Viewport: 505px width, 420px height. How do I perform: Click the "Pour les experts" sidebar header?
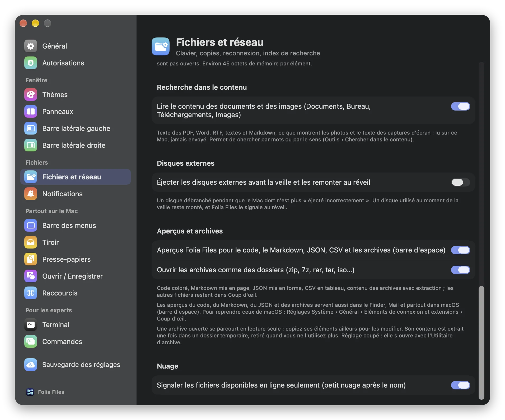click(x=49, y=310)
